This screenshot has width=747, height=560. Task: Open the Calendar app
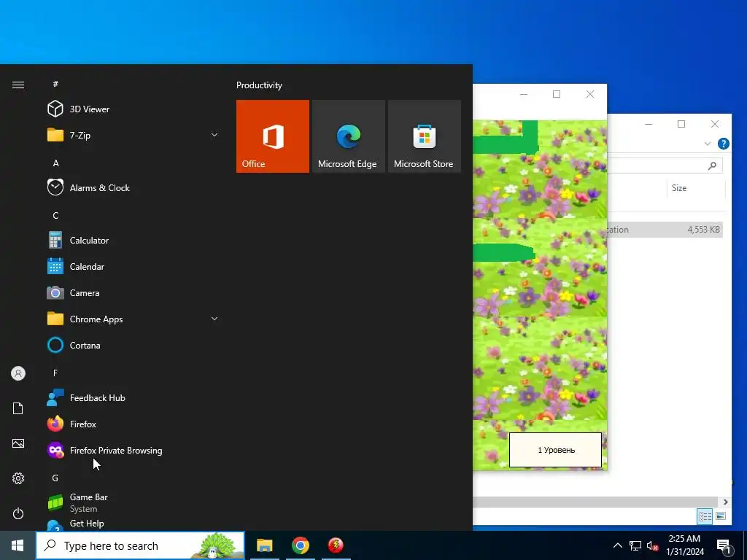[133, 267]
